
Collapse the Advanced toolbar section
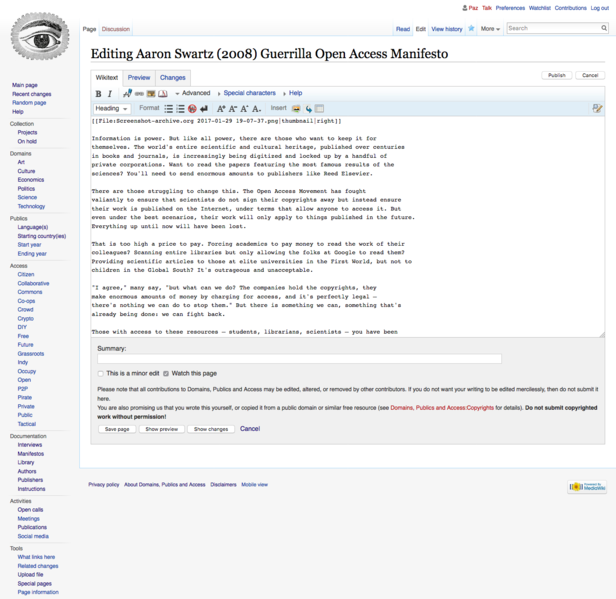pos(192,93)
